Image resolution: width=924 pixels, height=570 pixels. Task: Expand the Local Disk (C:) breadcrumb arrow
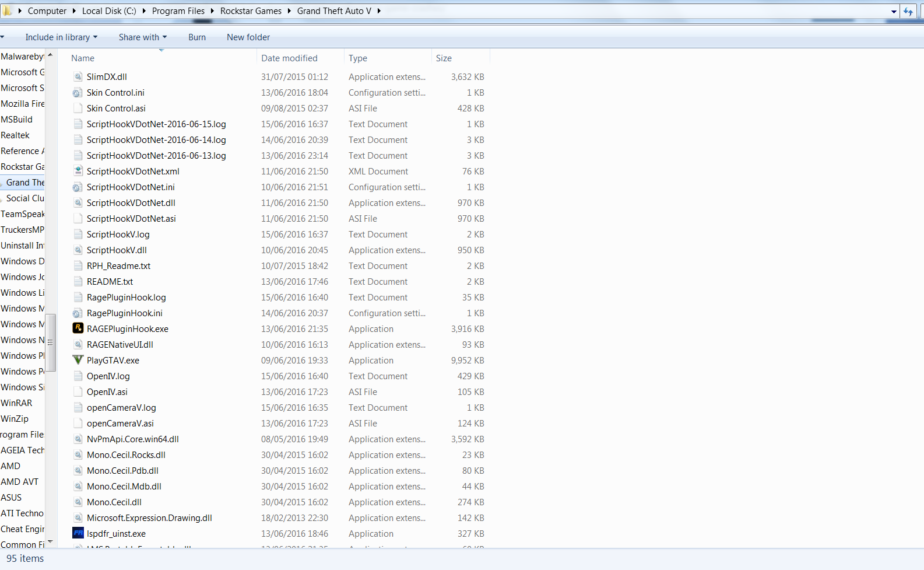144,11
